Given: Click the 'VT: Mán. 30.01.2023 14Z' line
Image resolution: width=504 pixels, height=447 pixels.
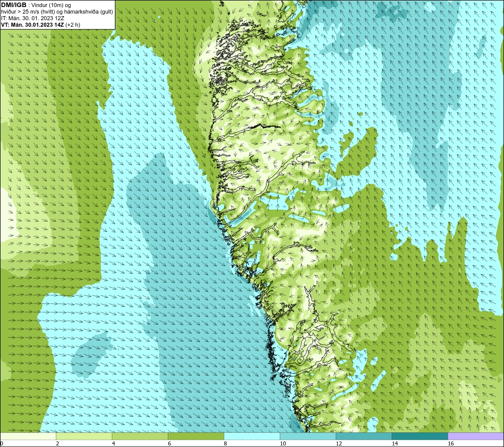Looking at the screenshot, I should click(x=32, y=24).
